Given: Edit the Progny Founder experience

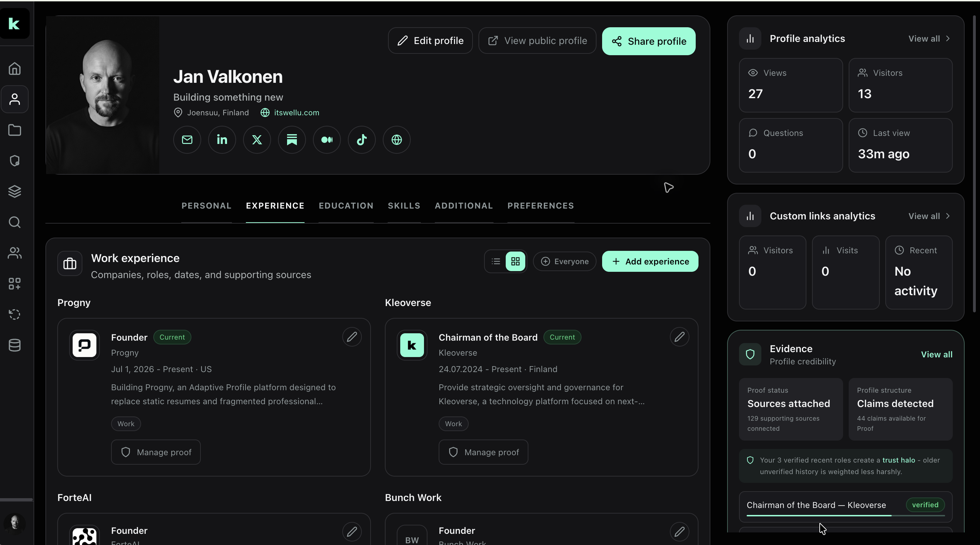Looking at the screenshot, I should 352,337.
